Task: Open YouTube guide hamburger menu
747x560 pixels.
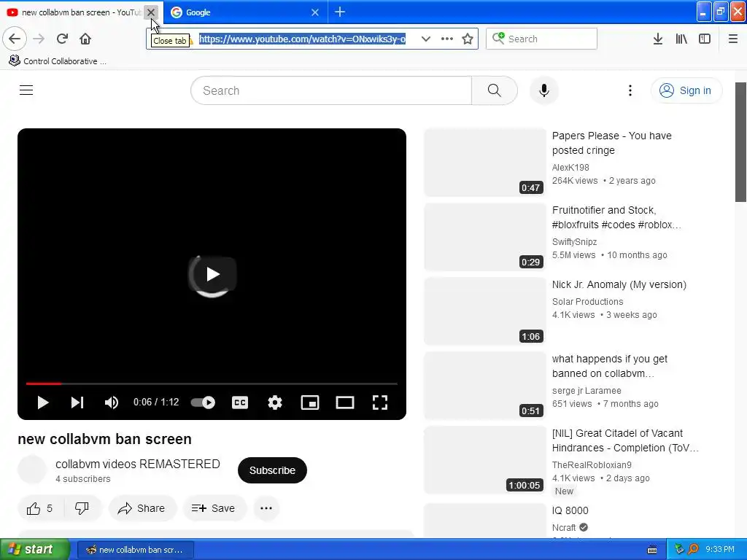Action: coord(26,90)
